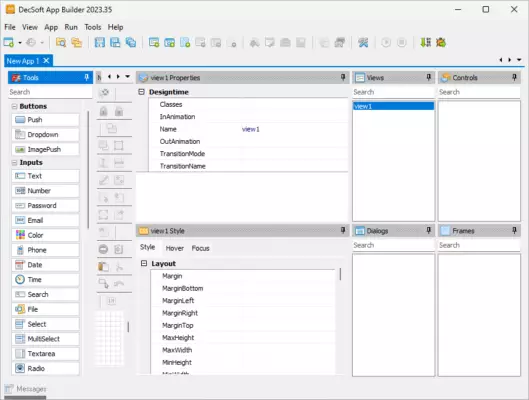Click the TransitionMode property row

click(248, 154)
